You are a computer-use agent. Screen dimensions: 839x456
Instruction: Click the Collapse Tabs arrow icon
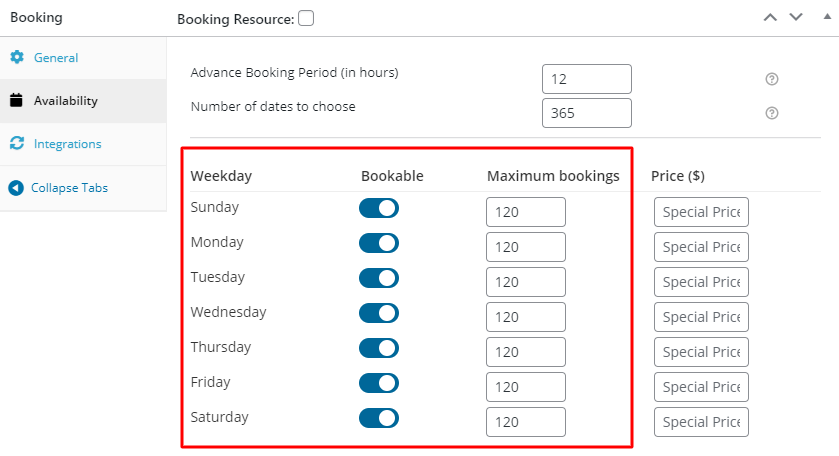tap(16, 188)
